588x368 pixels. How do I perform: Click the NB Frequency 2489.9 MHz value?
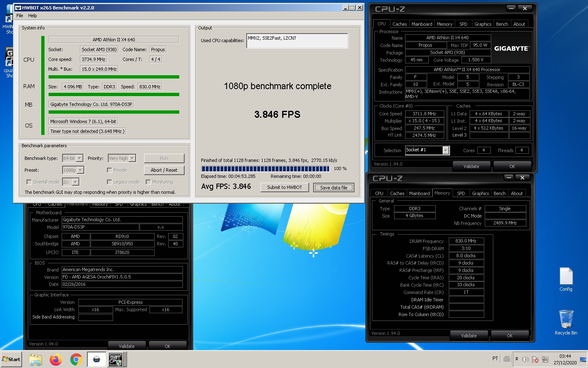[505, 223]
